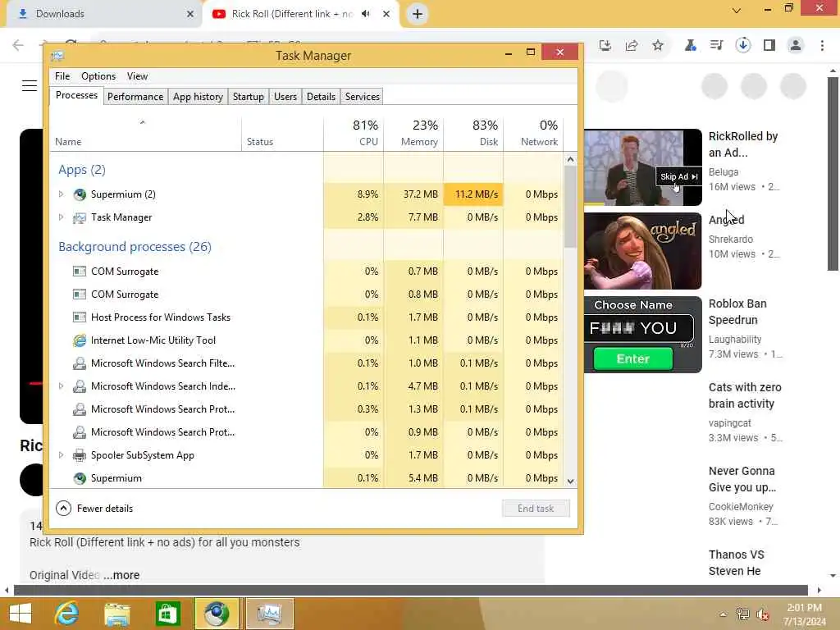Click the browser page vertical scrollbar
The width and height of the screenshot is (840, 630).
(833, 174)
